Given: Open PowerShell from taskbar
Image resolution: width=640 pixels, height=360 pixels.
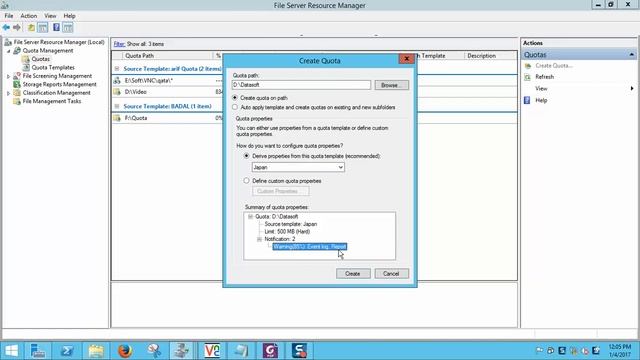Looking at the screenshot, I should click(67, 351).
